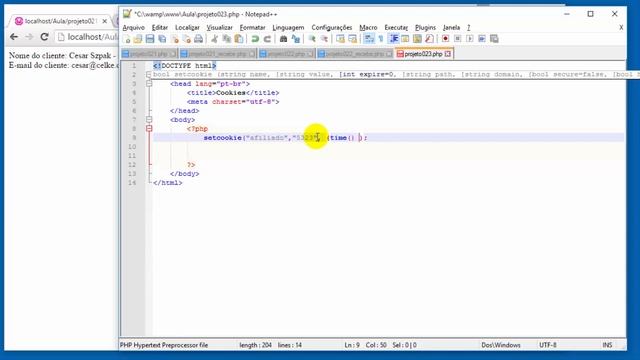Open the Arquivo menu
Screen dimensions: 640x360
pyautogui.click(x=133, y=27)
